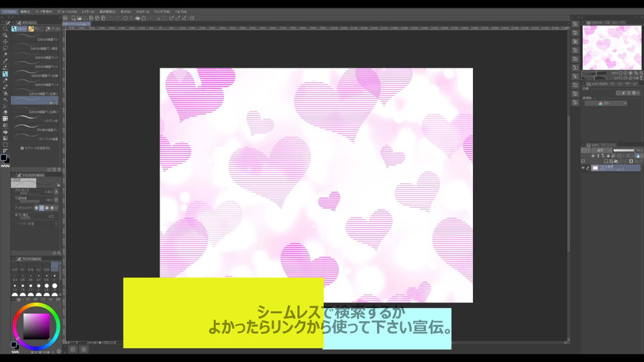Viewport: 644px width, 362px height.
Task: Close the open canvas document tab
Action: pyautogui.click(x=88, y=24)
